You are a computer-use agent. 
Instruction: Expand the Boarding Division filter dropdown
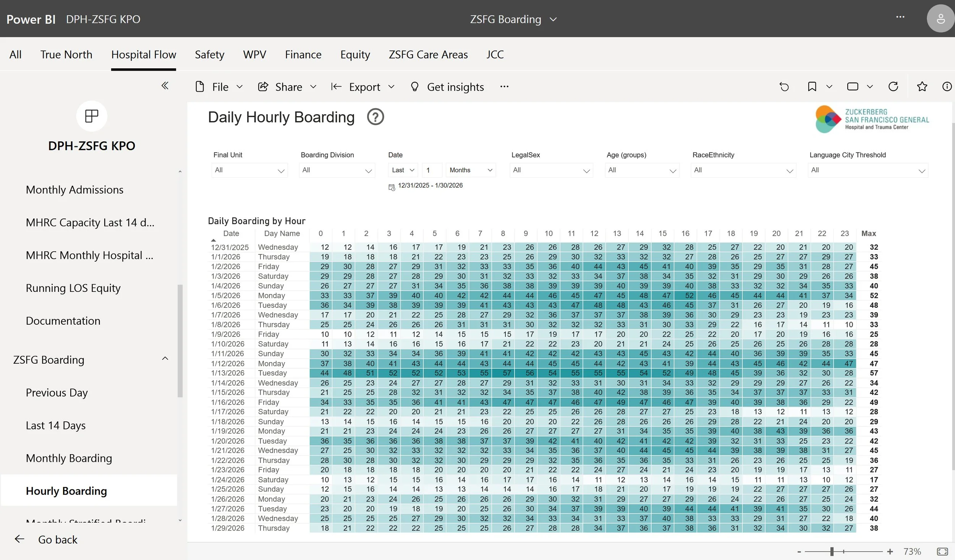337,170
